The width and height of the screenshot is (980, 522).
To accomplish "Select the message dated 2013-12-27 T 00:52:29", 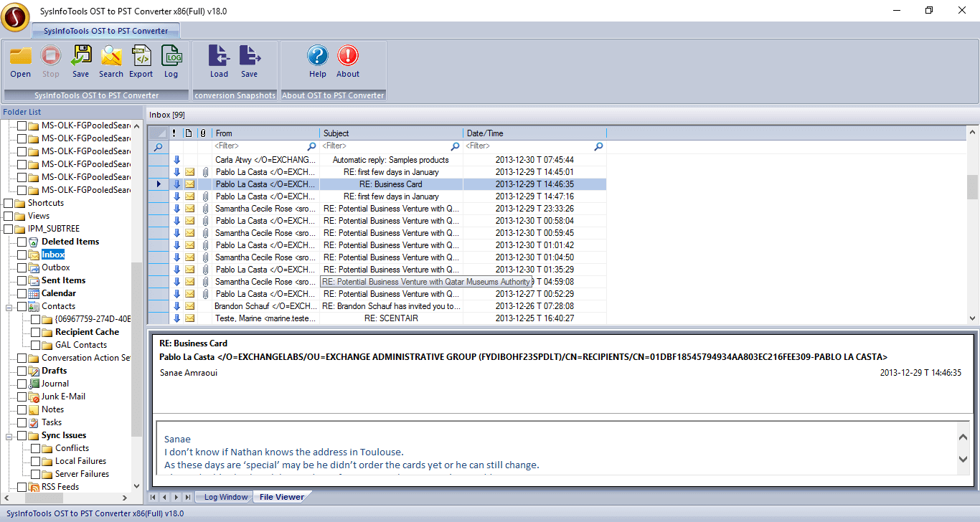I will 377,294.
